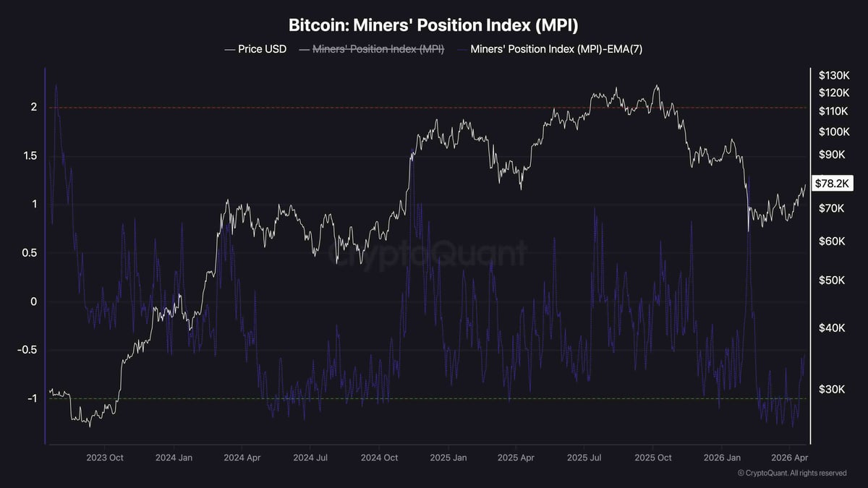Click the white line marker beside Price USD

pos(230,49)
